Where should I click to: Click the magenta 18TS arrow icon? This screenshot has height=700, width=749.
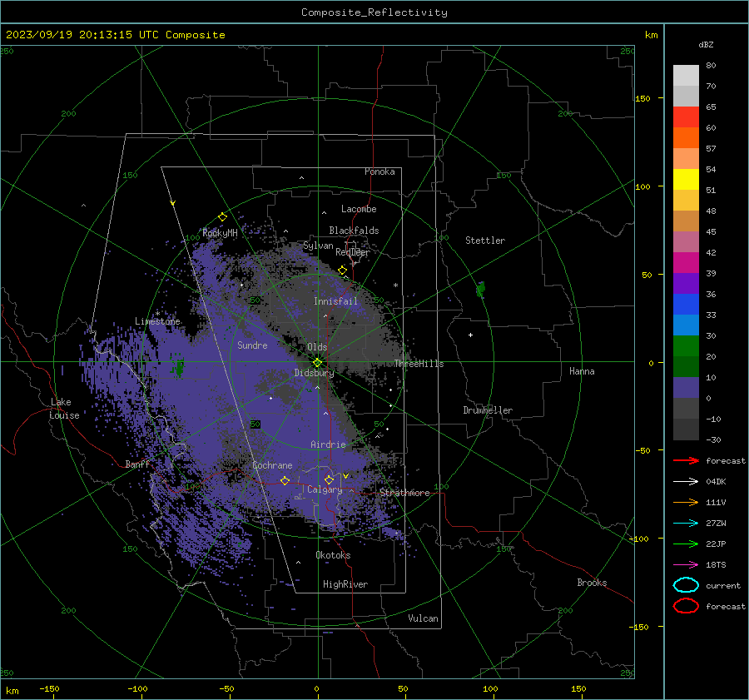pyautogui.click(x=686, y=565)
